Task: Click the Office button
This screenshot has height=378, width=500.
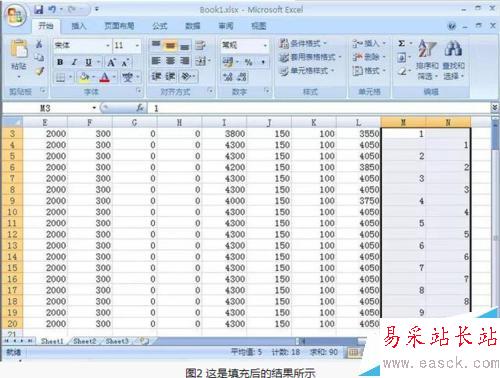Action: coord(15,16)
